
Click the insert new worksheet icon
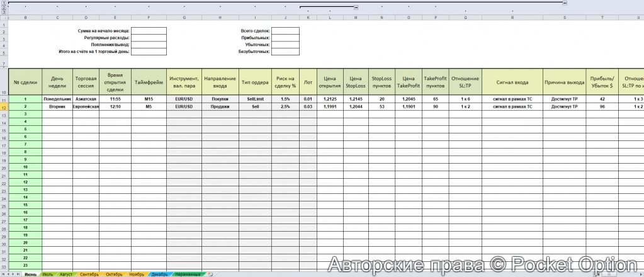point(211,274)
